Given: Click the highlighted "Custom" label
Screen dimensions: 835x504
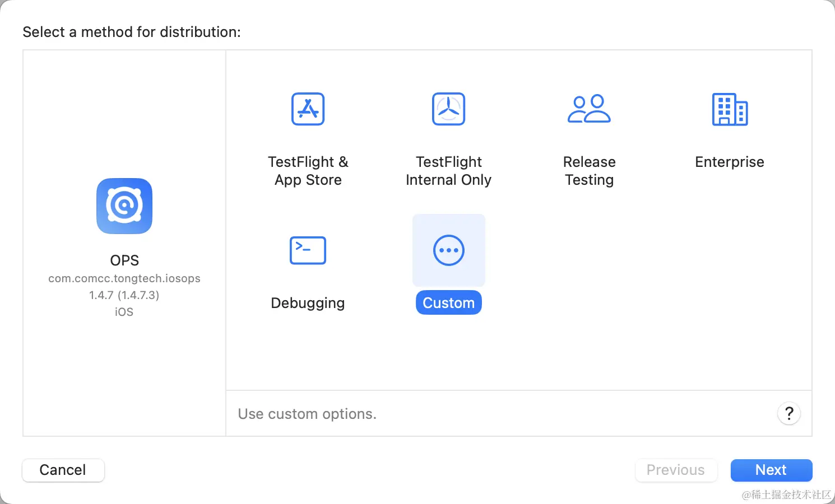Looking at the screenshot, I should point(448,303).
